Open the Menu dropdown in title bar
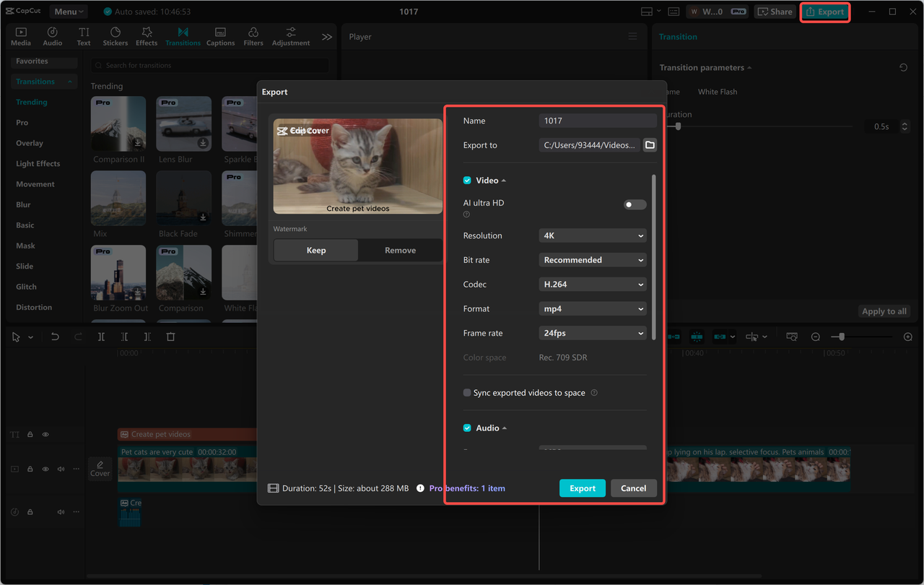The height and width of the screenshot is (585, 924). [69, 12]
